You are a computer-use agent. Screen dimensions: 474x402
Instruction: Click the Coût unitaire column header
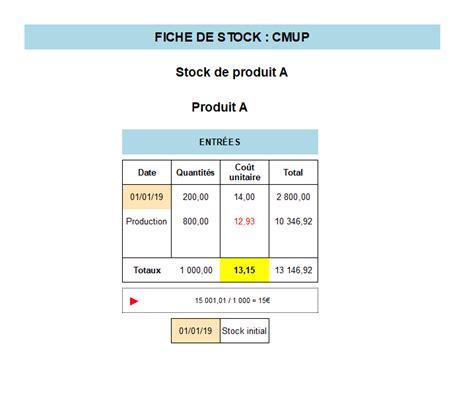click(245, 172)
